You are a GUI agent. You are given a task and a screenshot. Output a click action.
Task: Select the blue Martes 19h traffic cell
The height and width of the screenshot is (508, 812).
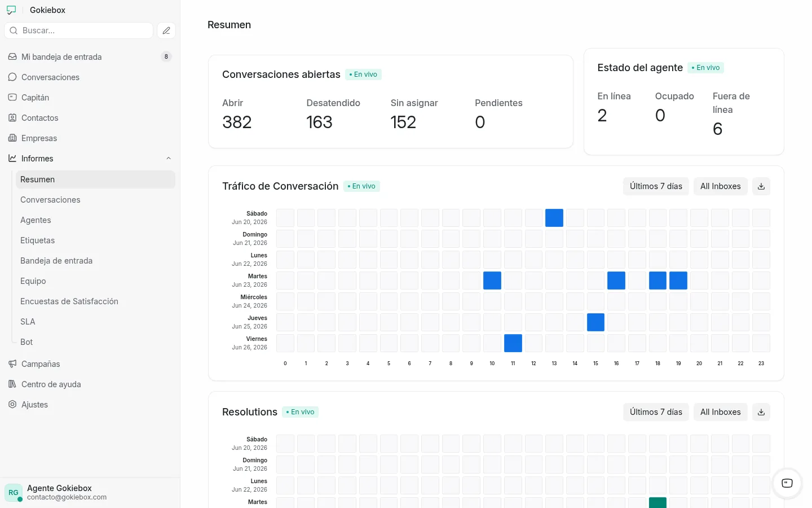pos(678,281)
